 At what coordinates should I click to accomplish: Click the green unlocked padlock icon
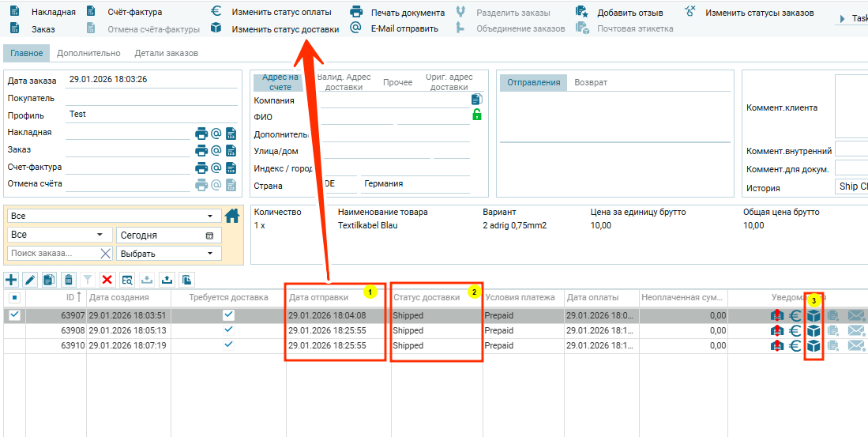pyautogui.click(x=476, y=115)
